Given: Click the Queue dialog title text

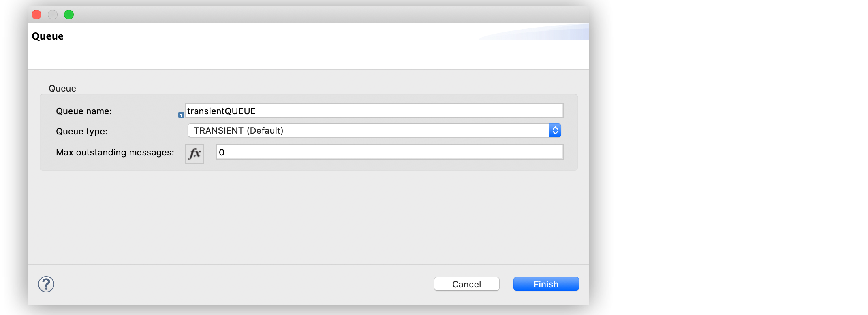Looking at the screenshot, I should tap(47, 36).
